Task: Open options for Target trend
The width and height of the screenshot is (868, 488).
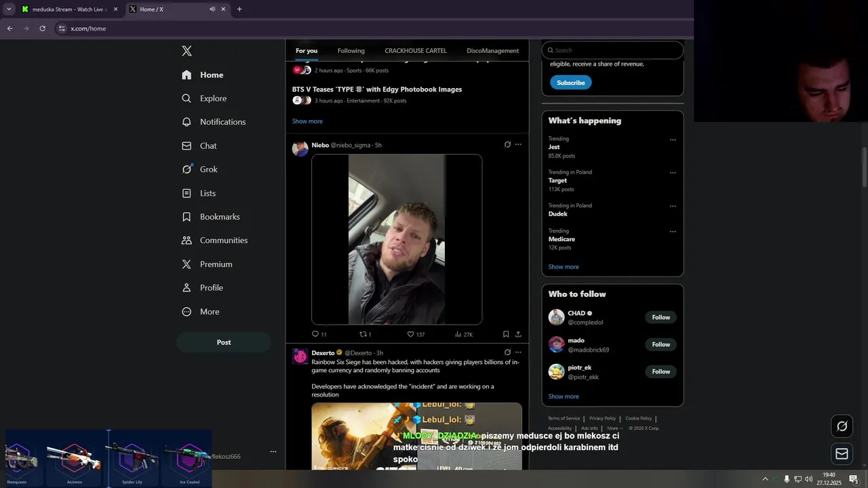Action: tap(673, 173)
